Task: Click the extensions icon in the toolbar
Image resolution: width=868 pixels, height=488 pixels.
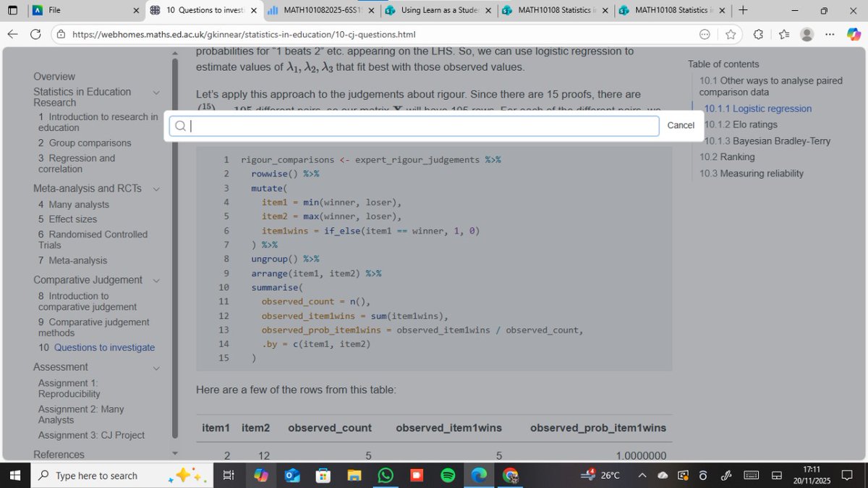Action: (757, 34)
